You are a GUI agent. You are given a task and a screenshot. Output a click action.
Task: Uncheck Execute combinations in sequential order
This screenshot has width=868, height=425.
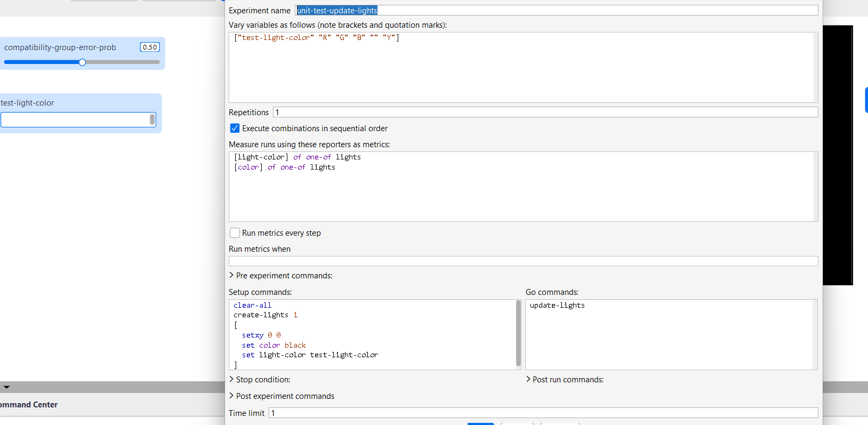click(235, 129)
